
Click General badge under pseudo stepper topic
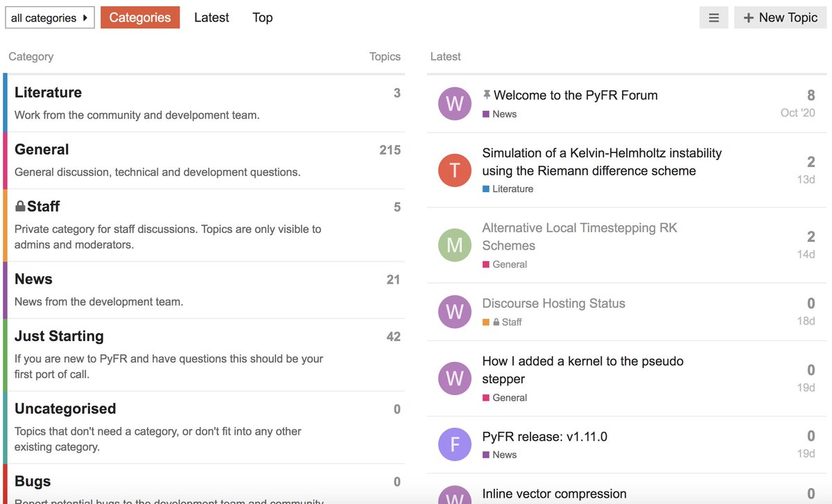pyautogui.click(x=505, y=397)
